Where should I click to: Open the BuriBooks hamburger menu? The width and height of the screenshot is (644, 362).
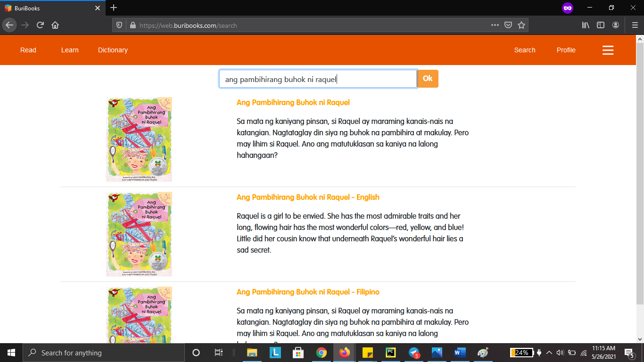[x=608, y=50]
